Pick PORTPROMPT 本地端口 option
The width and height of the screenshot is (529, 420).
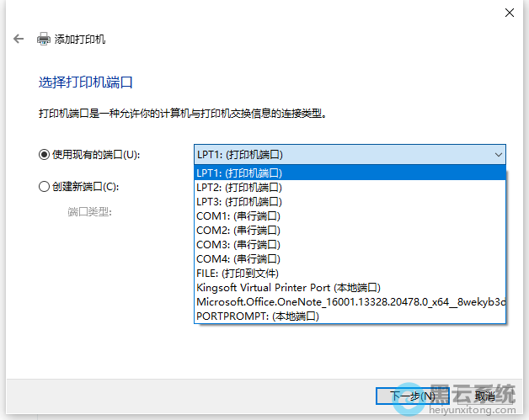click(350, 316)
